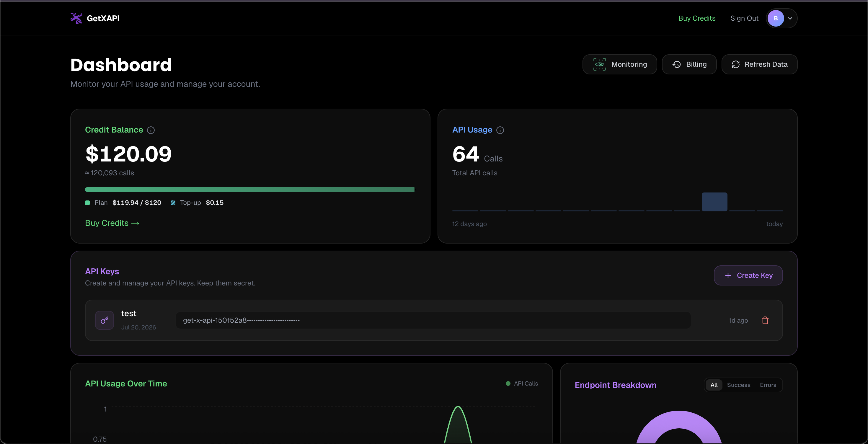Screen dimensions: 868x444
Task: Click the $120.09 balance amount
Action: 128,154
